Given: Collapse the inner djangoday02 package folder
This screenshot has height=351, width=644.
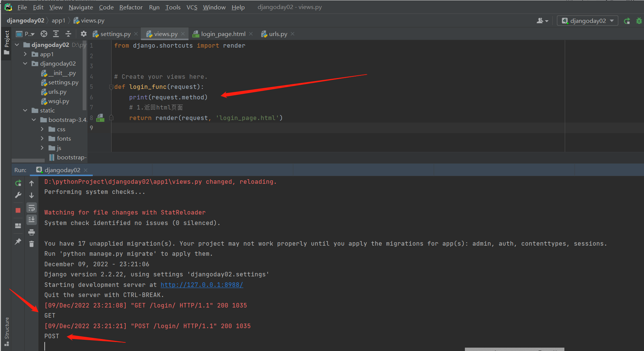Looking at the screenshot, I should 25,64.
